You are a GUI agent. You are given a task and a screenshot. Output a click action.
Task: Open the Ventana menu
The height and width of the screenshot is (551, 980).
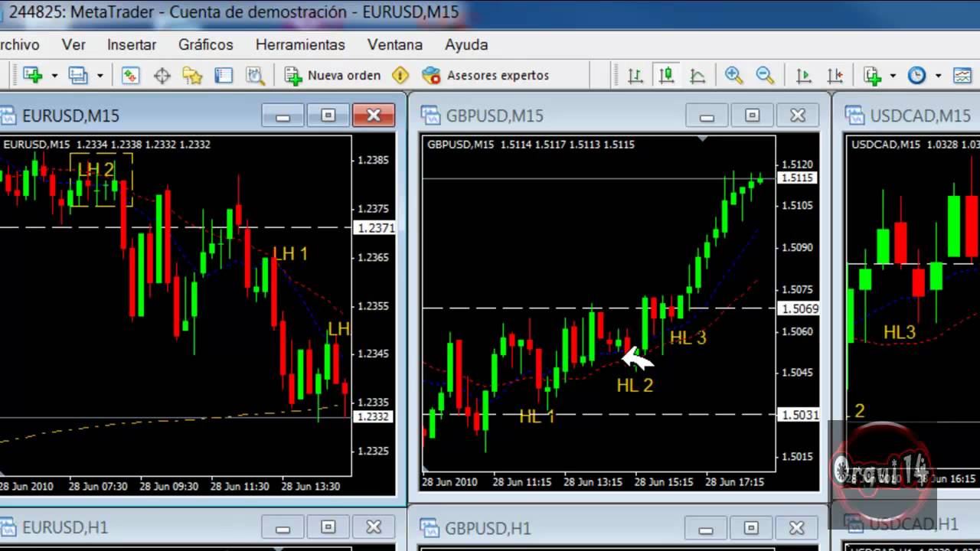(x=395, y=44)
